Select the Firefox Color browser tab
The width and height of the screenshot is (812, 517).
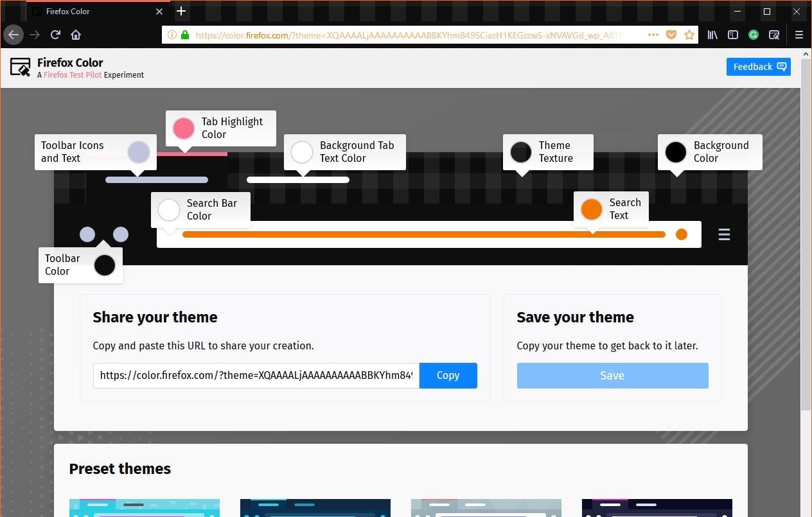(x=98, y=12)
